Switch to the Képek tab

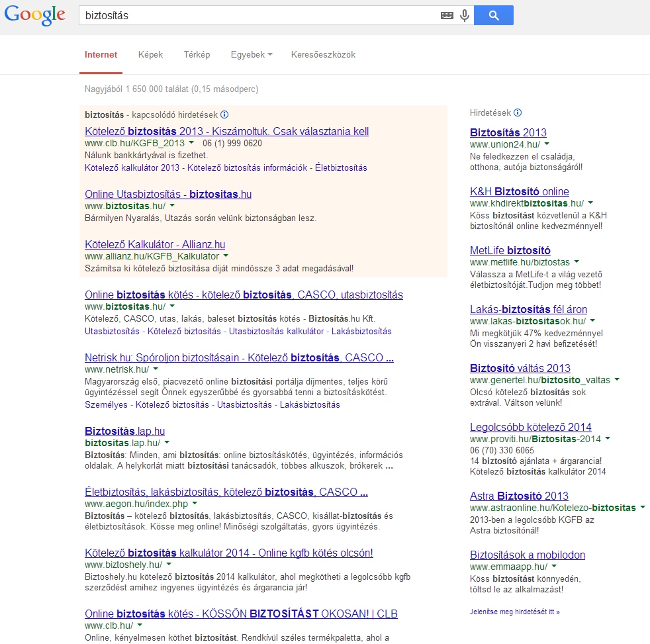[150, 55]
